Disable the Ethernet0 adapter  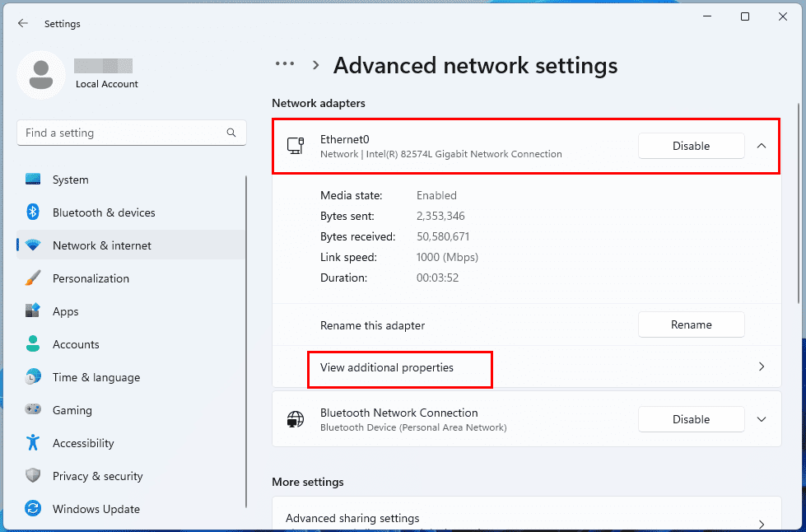pyautogui.click(x=691, y=146)
